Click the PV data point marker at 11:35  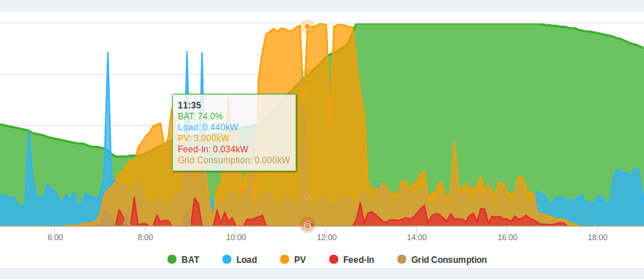point(307,26)
